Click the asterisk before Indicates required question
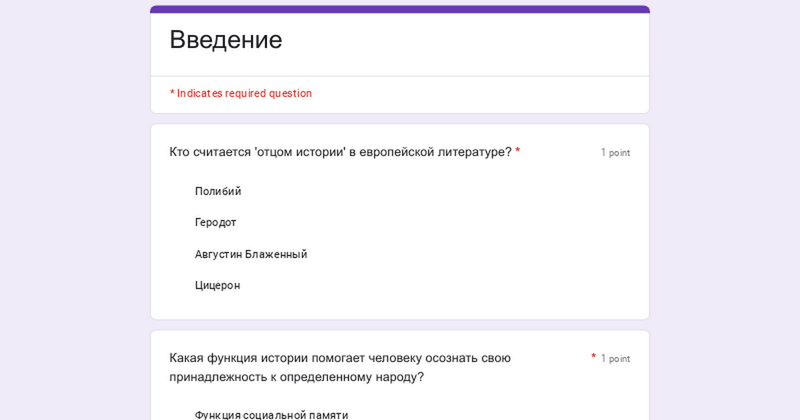The width and height of the screenshot is (800, 420). click(172, 93)
